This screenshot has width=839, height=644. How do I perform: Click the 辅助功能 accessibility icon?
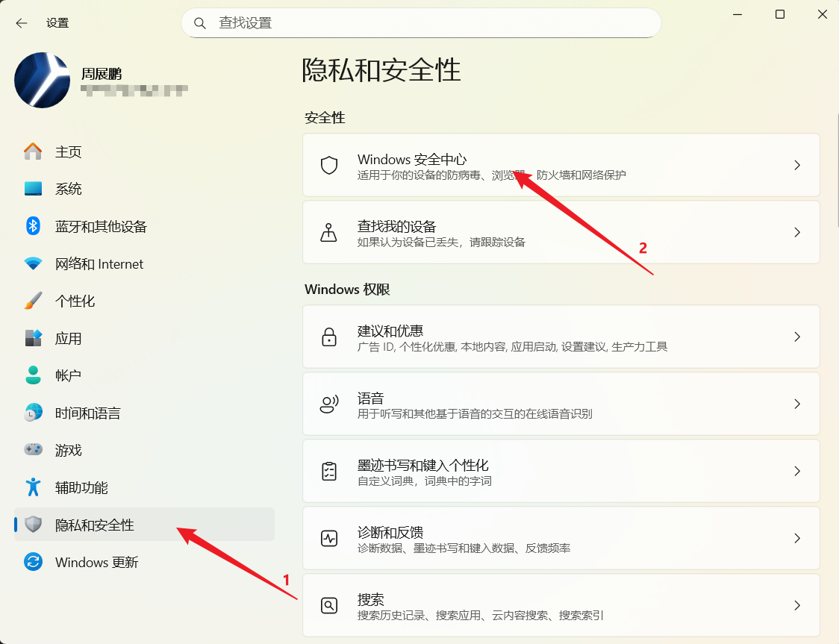point(33,487)
